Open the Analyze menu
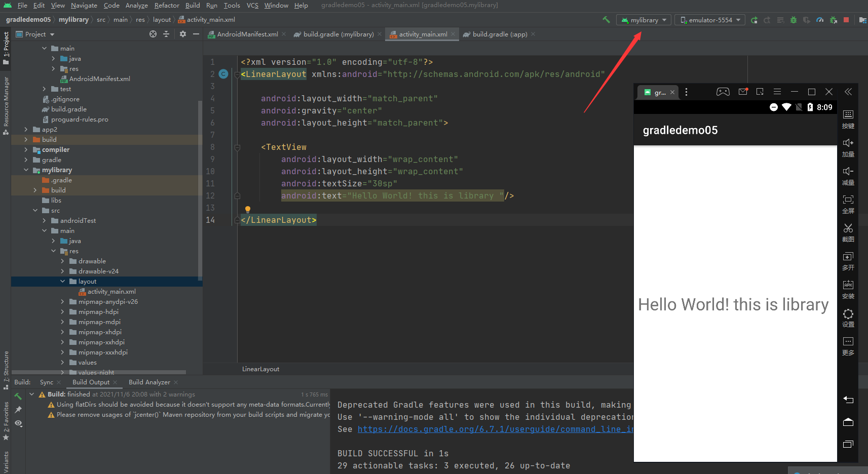This screenshot has height=474, width=868. (137, 5)
